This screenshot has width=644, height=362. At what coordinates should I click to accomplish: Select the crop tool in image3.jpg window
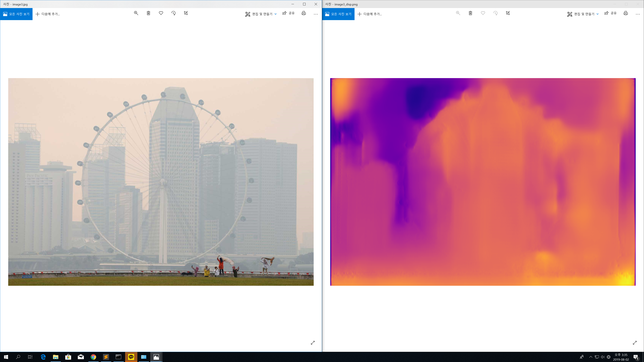click(186, 13)
